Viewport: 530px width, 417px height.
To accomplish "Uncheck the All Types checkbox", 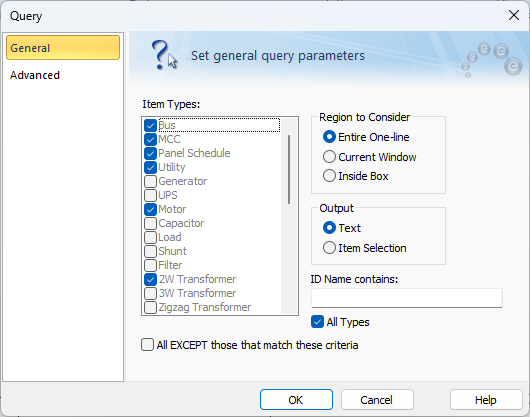I will point(317,322).
